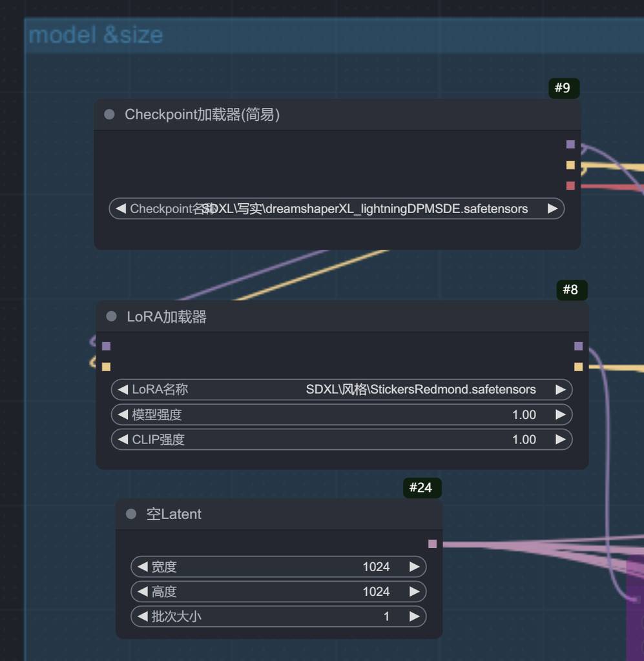Decrease CLIP强度 using left arrow
Image resolution: width=644 pixels, height=661 pixels.
point(122,440)
